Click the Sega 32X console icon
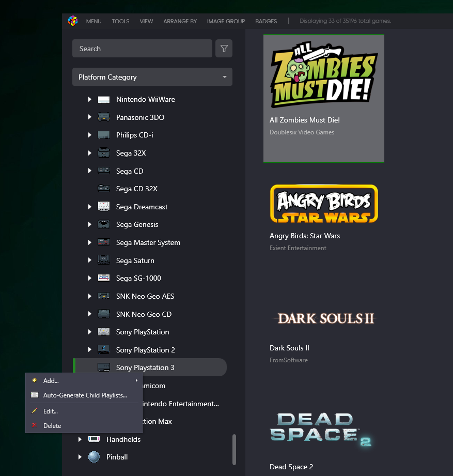453x476 pixels. (104, 152)
